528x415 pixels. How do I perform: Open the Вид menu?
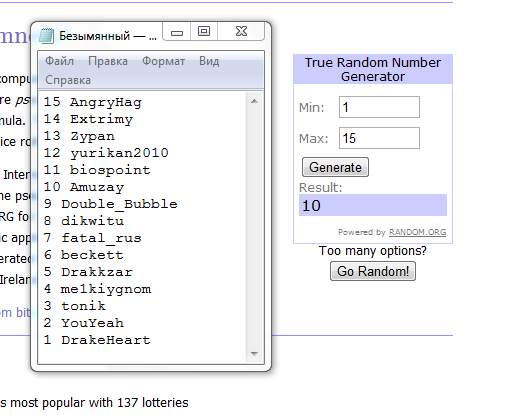209,61
